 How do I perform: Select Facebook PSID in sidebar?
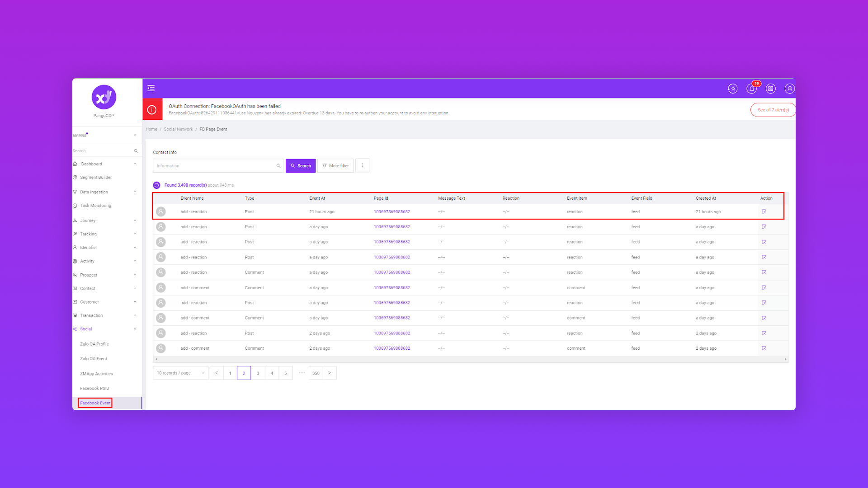coord(94,388)
